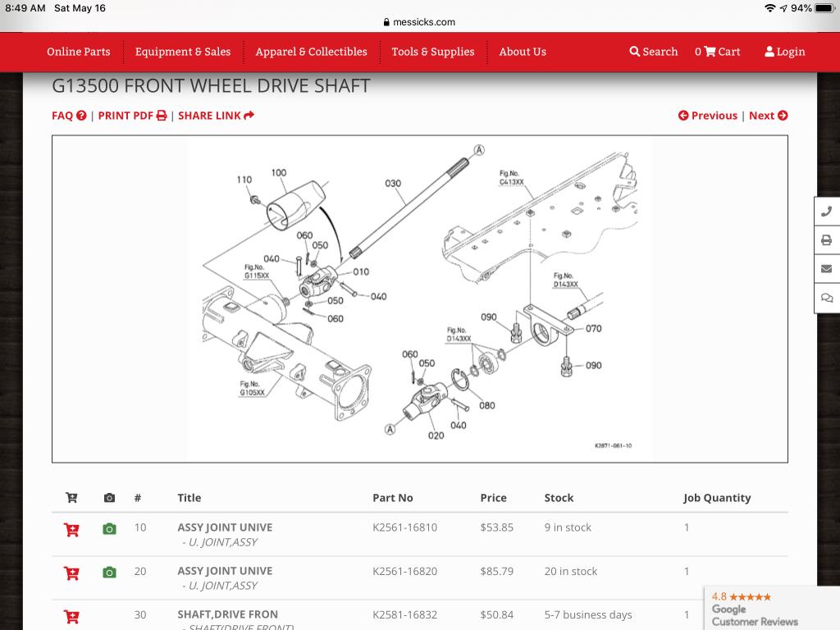840x630 pixels.
Task: Open the About Us menu
Action: [x=523, y=52]
